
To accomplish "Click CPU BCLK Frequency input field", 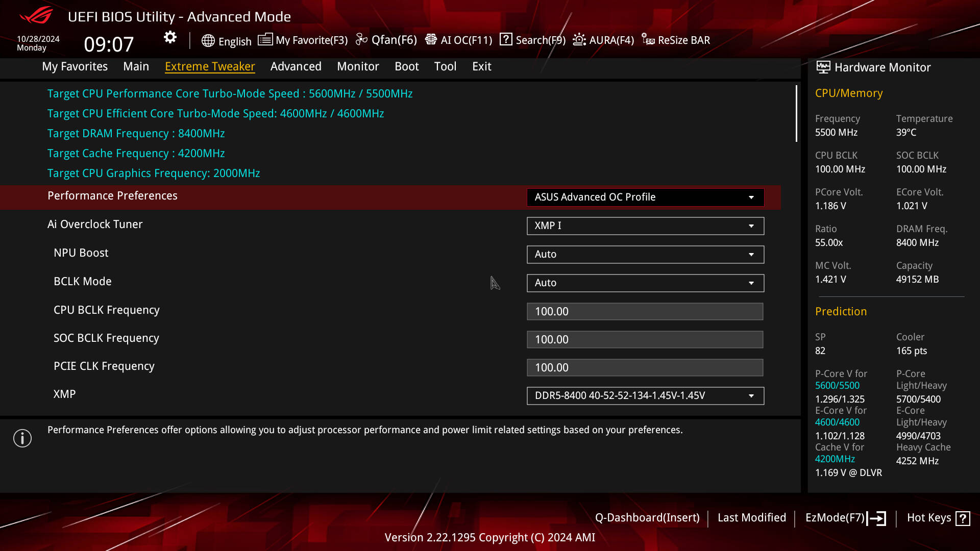I will [645, 312].
